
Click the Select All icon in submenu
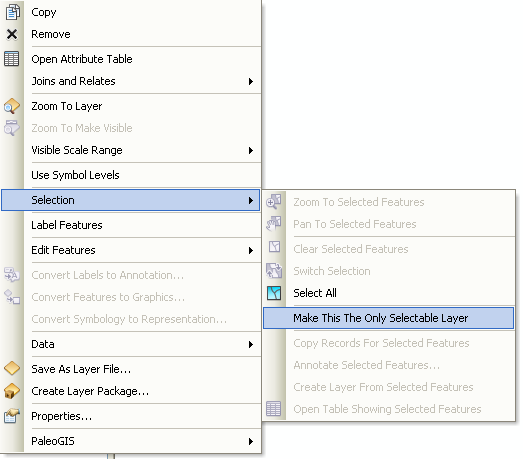274,293
